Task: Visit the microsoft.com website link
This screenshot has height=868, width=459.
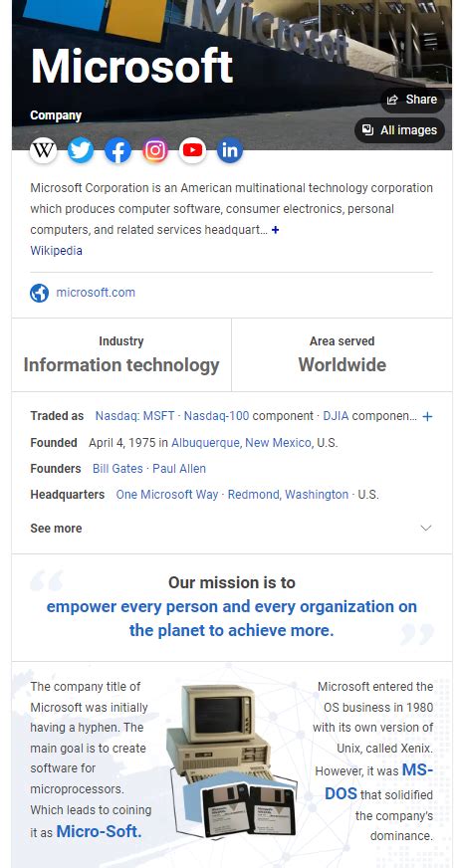Action: (96, 293)
